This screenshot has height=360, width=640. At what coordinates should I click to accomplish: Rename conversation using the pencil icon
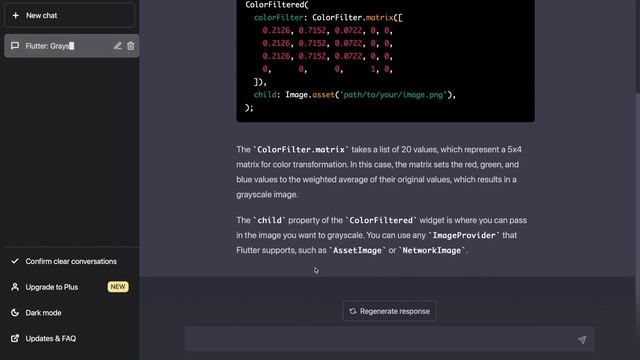pos(118,46)
